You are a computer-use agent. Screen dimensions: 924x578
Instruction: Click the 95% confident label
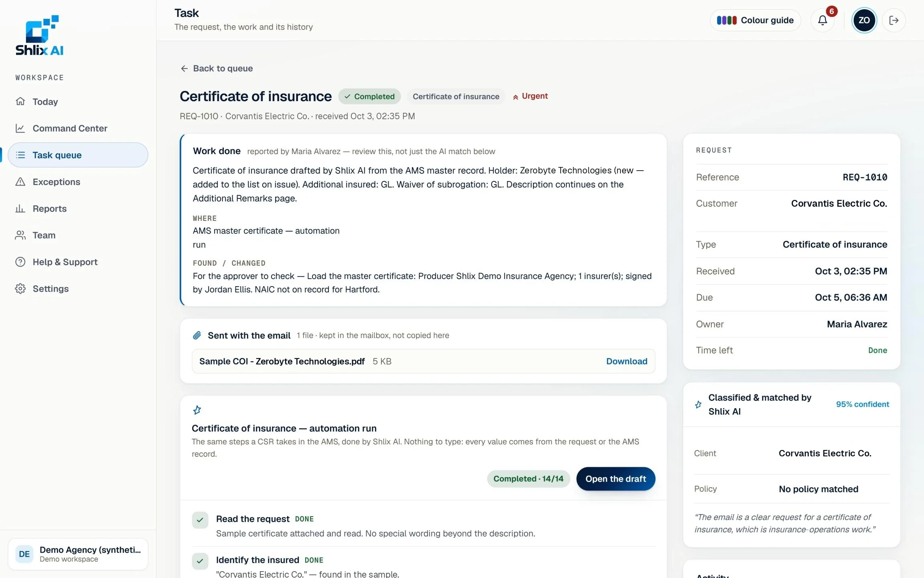point(862,405)
